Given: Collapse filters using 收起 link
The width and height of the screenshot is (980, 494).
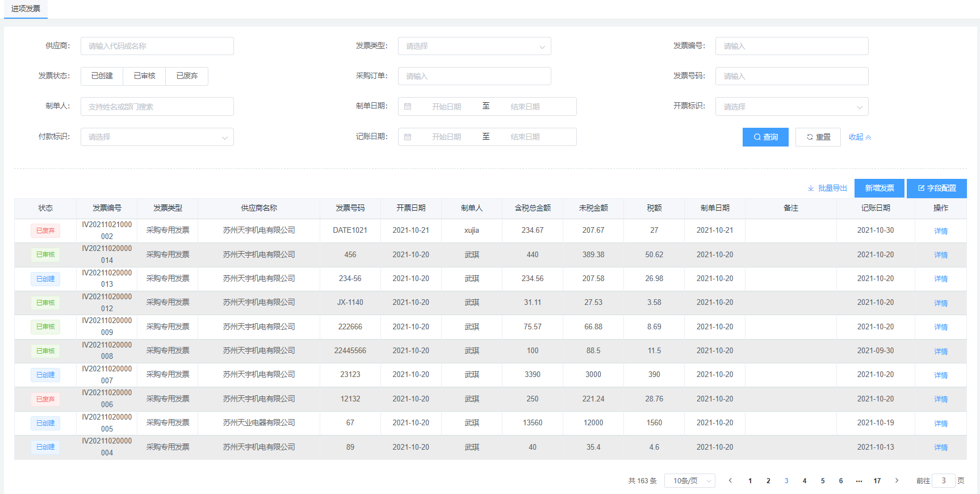Looking at the screenshot, I should (860, 137).
